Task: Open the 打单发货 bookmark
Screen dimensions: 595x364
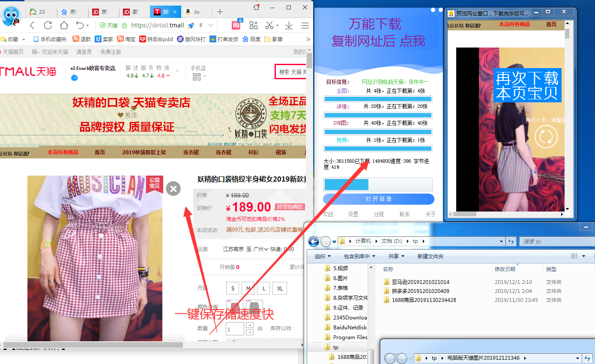Action: tap(224, 39)
